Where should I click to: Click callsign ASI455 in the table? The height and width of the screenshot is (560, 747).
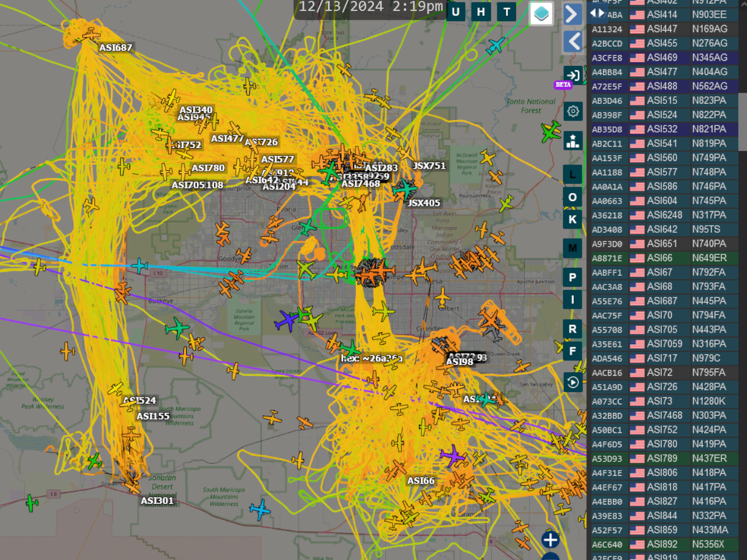[x=662, y=43]
